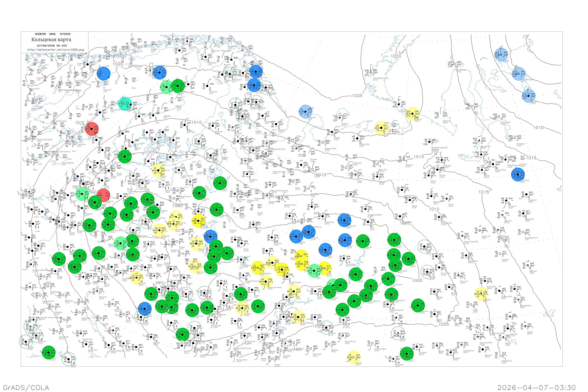Click the QSDD98 UAOL 070000 header code
Image resolution: width=588 pixels, height=392 pixels.
(53, 34)
